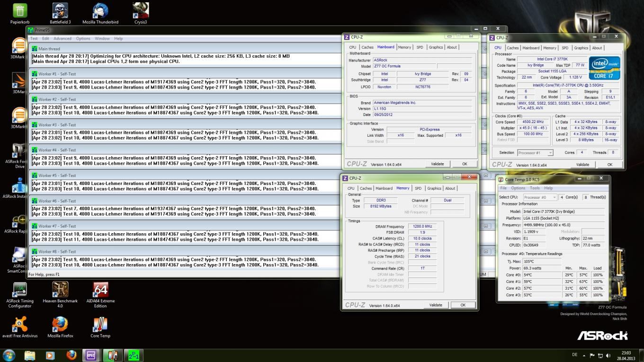The image size is (644, 362).
Task: Click the DRAM Frequency value 1200.0 MHz
Action: pos(422,226)
